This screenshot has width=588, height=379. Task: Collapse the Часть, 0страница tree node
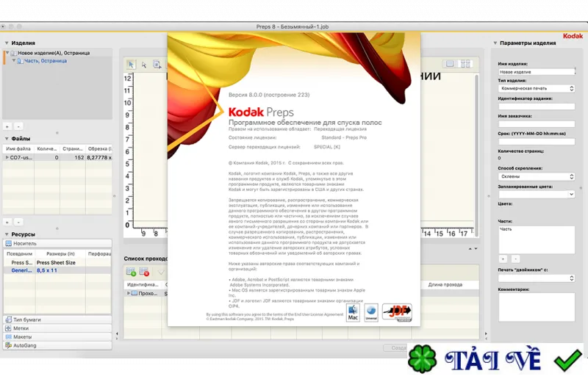tap(14, 60)
